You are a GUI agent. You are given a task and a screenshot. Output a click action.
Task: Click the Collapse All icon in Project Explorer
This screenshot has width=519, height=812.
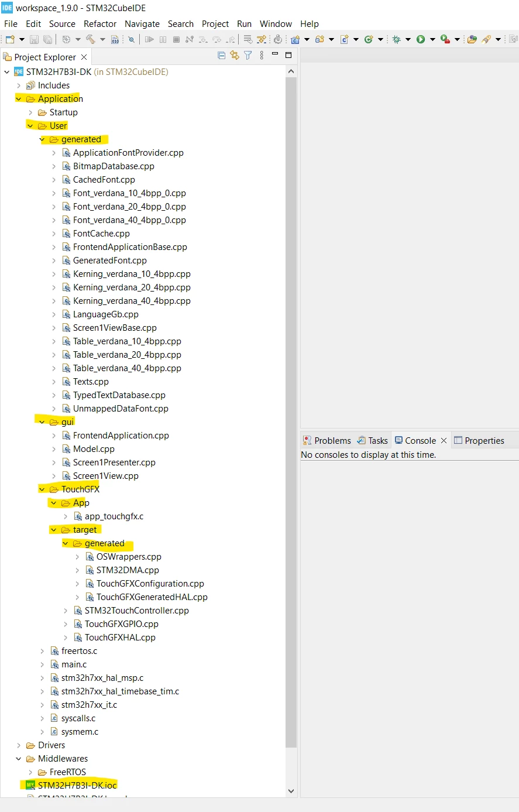coord(221,56)
